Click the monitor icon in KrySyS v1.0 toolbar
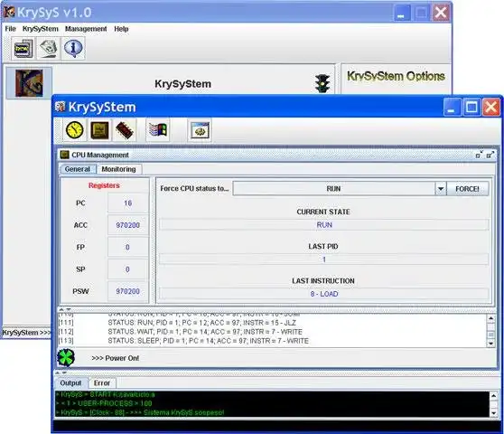Image resolution: width=504 pixels, height=434 pixels. (23, 49)
